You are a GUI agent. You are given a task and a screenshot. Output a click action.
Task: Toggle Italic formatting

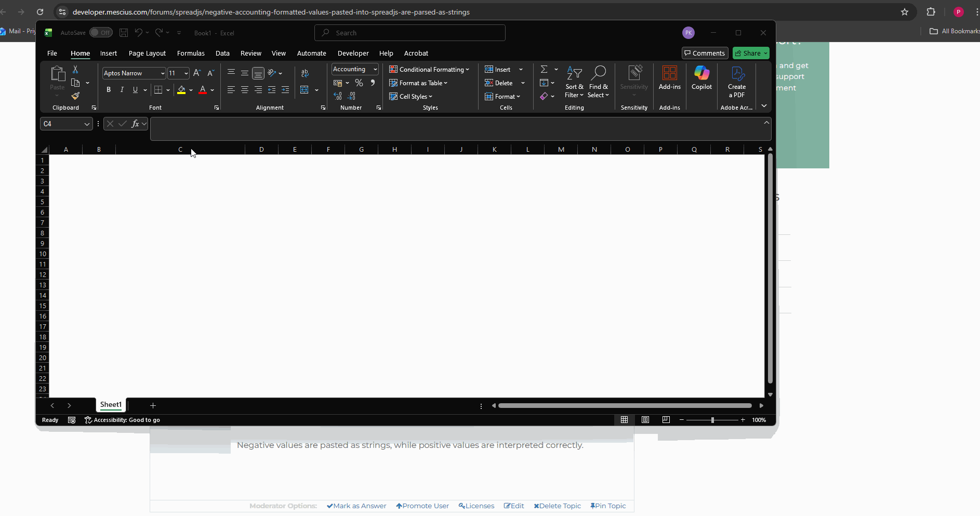point(122,90)
